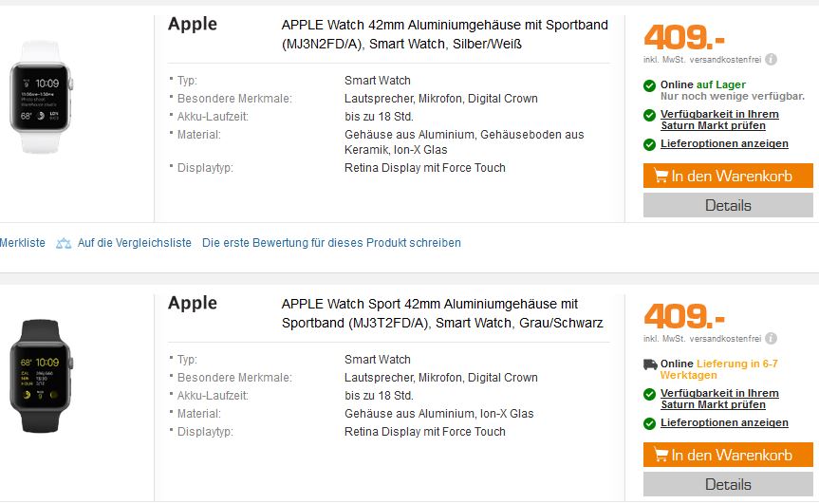Click the Merkliste link
The height and width of the screenshot is (504, 819).
click(23, 243)
